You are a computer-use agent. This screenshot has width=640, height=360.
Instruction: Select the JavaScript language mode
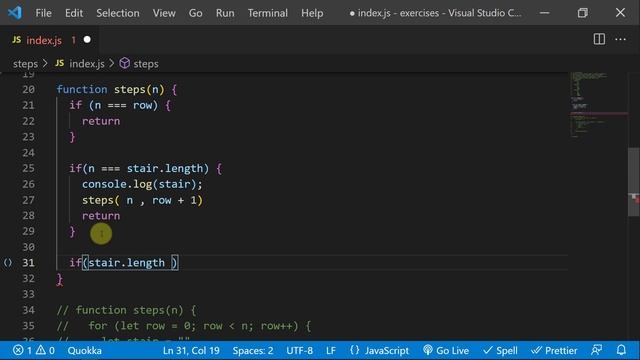coord(387,351)
